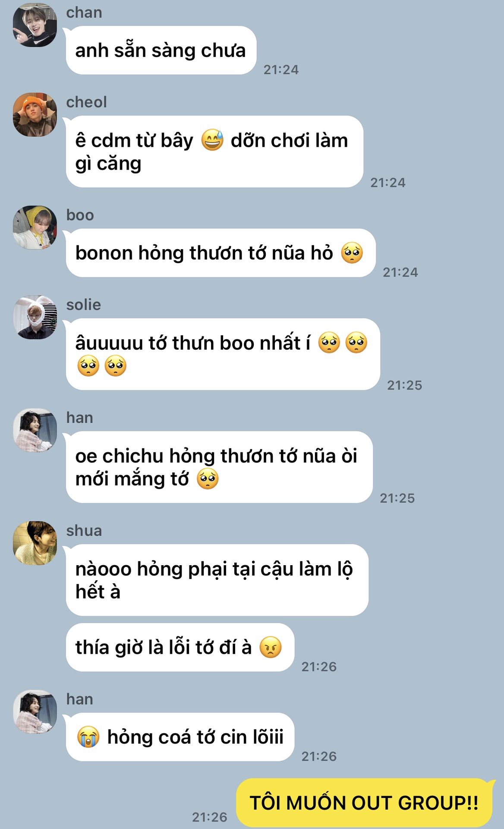Click the sender name 'solie'
The height and width of the screenshot is (829, 504).
(x=84, y=305)
